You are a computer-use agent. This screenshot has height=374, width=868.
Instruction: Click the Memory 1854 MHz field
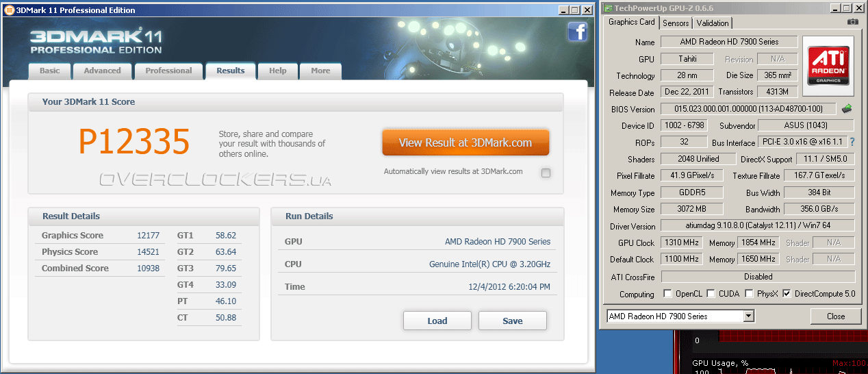(x=758, y=242)
